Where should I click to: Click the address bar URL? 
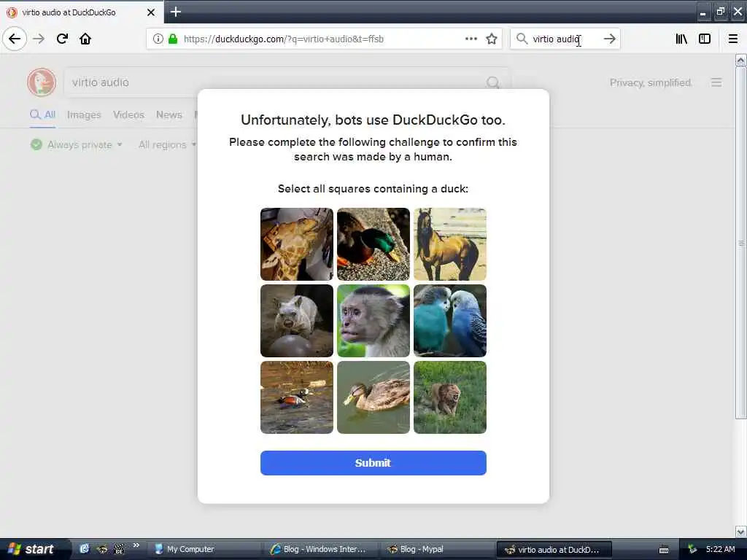tap(284, 39)
